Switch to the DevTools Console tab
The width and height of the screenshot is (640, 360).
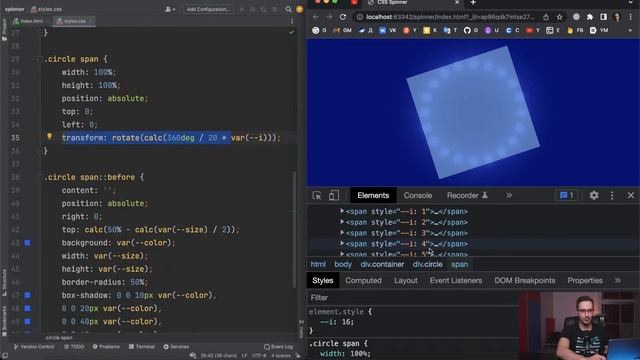tap(418, 196)
